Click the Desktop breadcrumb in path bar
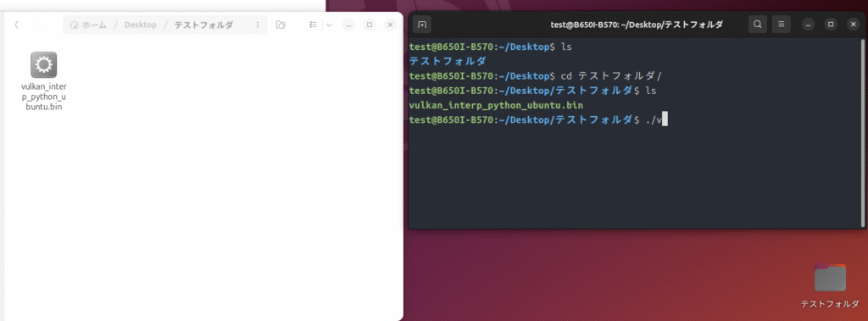The height and width of the screenshot is (321, 868). click(x=140, y=25)
